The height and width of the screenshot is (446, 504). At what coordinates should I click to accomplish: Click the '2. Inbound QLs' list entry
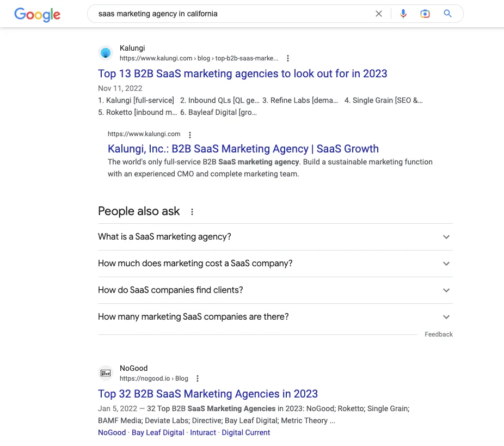click(219, 100)
